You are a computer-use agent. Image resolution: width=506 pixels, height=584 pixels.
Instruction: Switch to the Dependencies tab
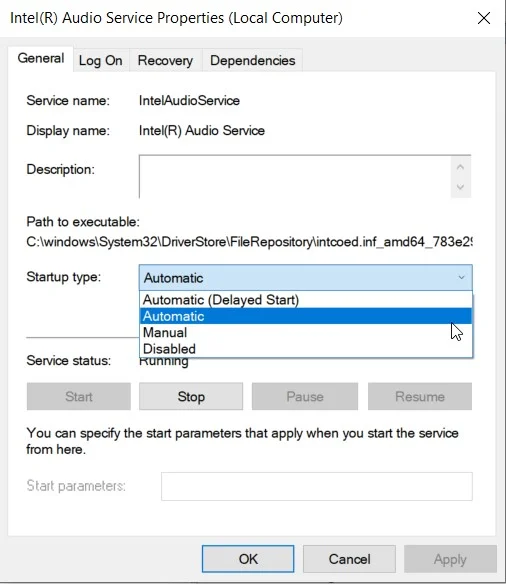coord(252,60)
